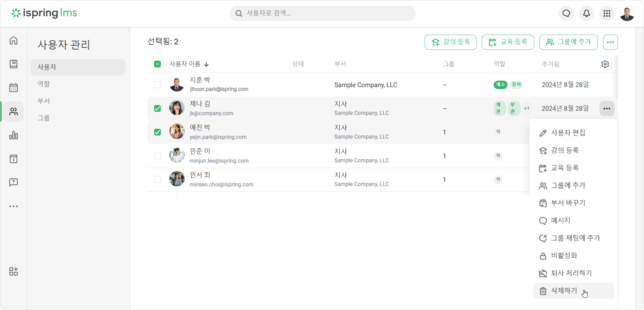Click the 역할 column header
The image size is (644, 310).
(500, 64)
